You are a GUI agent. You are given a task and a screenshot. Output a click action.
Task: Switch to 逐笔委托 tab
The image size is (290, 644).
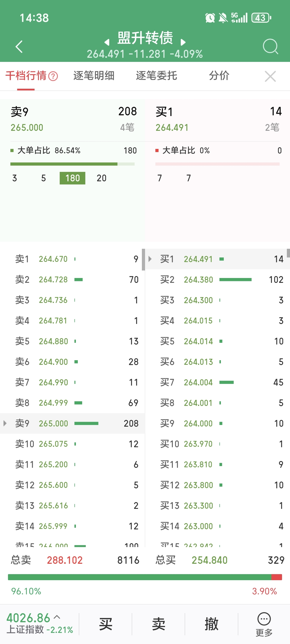pos(157,76)
